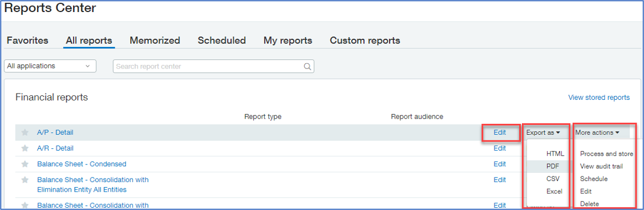Click Edit for Balance Sheet - Condensed

500,164
